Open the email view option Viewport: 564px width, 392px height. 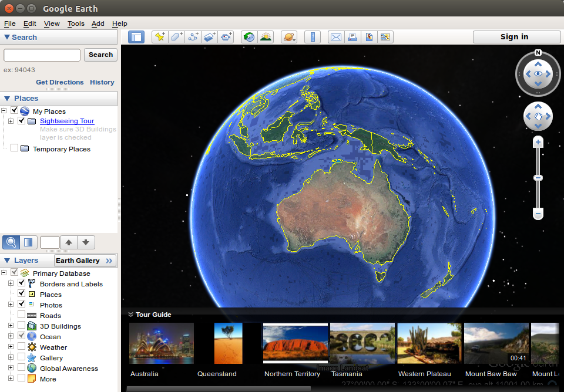point(335,36)
